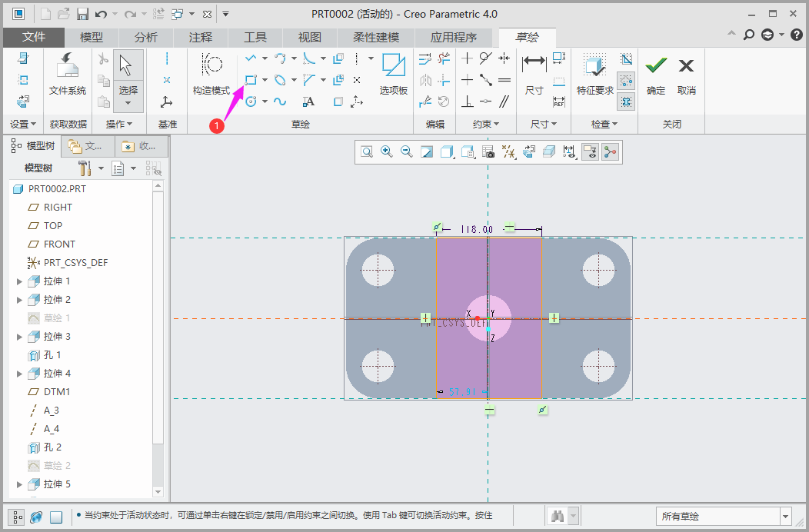Click the zoom in view icon

click(387, 152)
